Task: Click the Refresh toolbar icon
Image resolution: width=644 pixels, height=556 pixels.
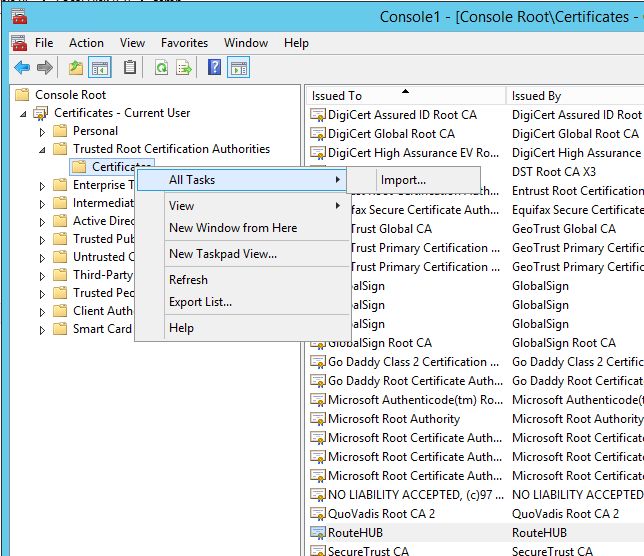Action: point(161,67)
